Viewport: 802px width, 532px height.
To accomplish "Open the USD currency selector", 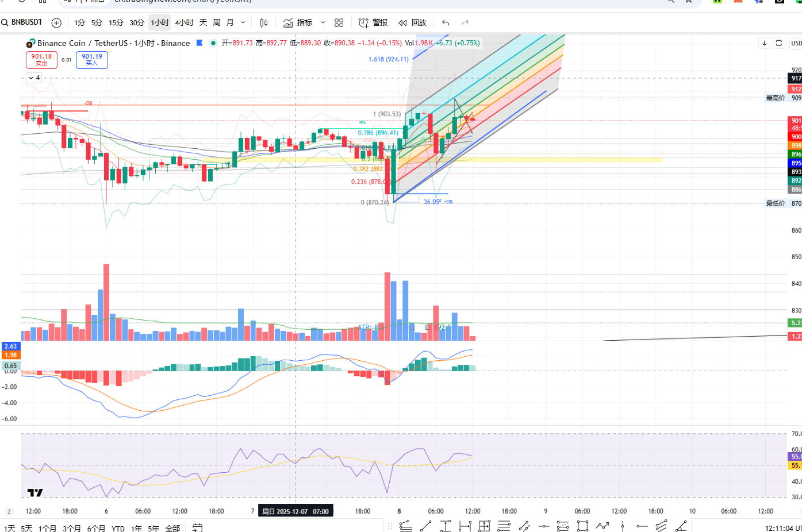I will 796,43.
